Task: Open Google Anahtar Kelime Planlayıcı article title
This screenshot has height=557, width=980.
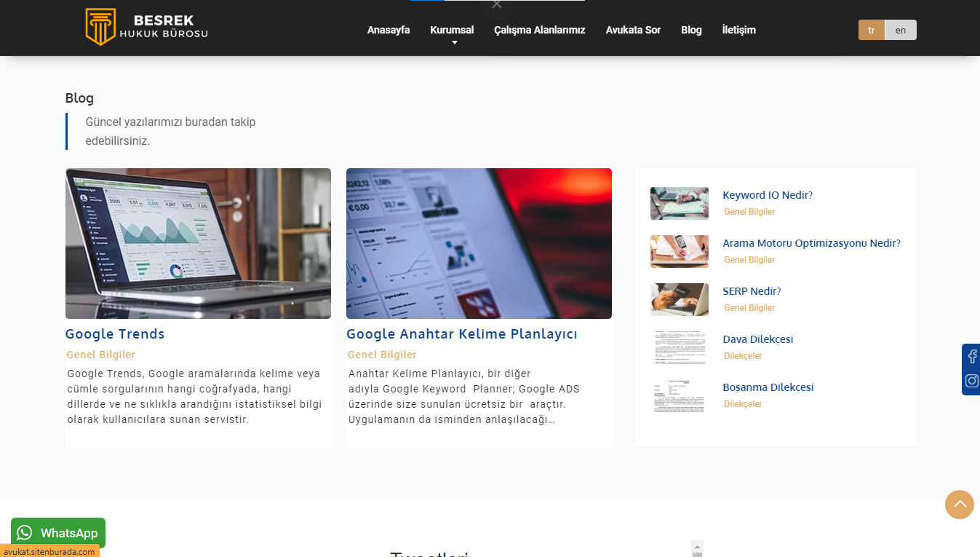Action: click(x=462, y=334)
